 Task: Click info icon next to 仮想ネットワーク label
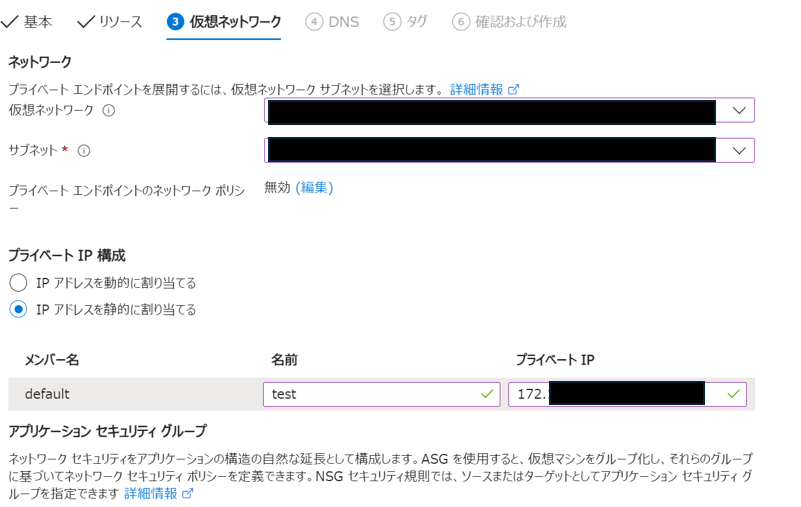(x=109, y=110)
